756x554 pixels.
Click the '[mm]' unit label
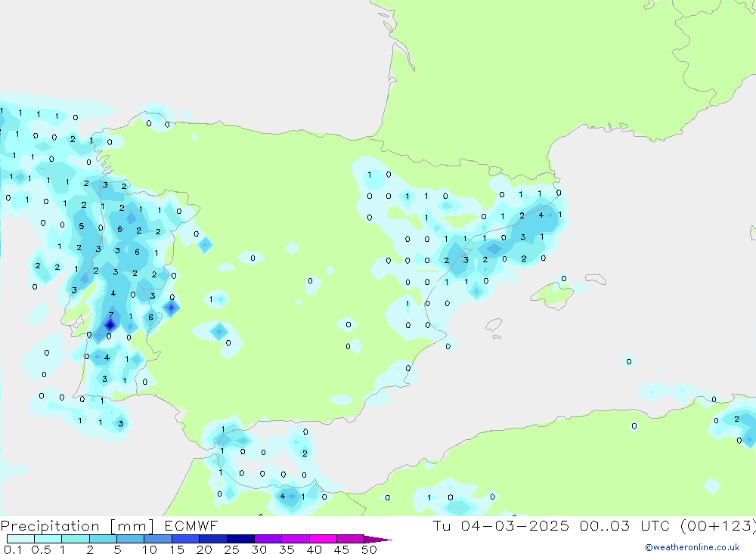coord(132,526)
